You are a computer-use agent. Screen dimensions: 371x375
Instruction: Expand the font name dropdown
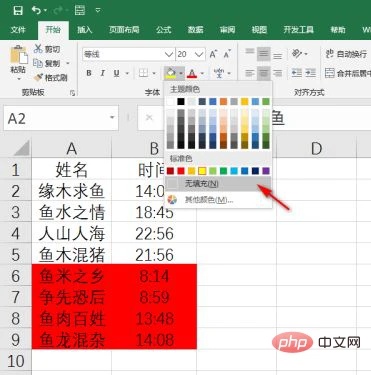pos(169,54)
